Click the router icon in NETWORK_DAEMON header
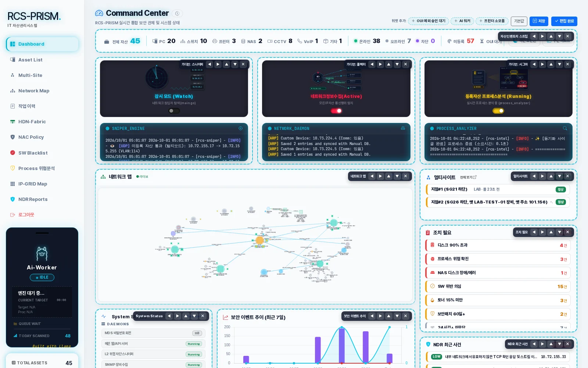The height and width of the screenshot is (368, 588). (403, 128)
